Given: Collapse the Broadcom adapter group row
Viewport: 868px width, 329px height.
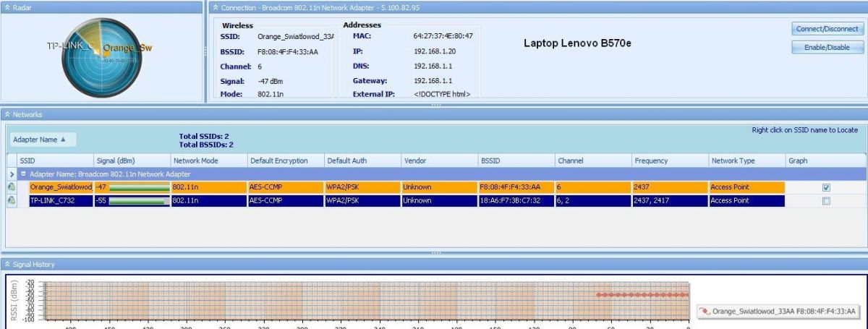Looking at the screenshot, I should pyautogui.click(x=23, y=174).
